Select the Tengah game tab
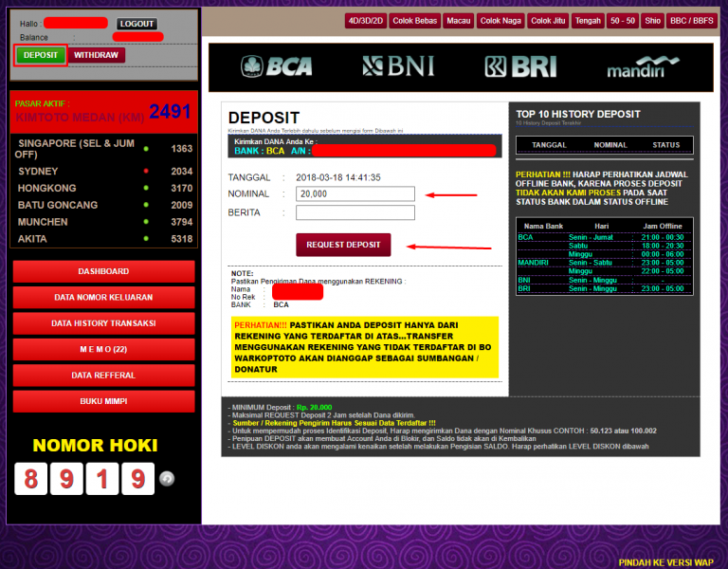This screenshot has width=728, height=569. pyautogui.click(x=588, y=21)
